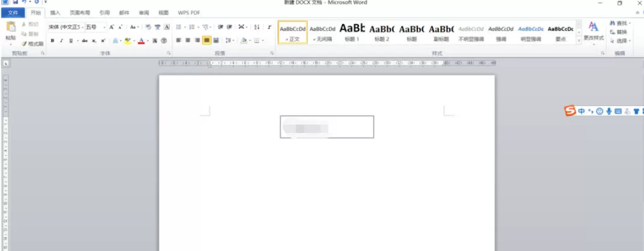
Task: Click the Multilevel List icon
Action: coord(205,27)
